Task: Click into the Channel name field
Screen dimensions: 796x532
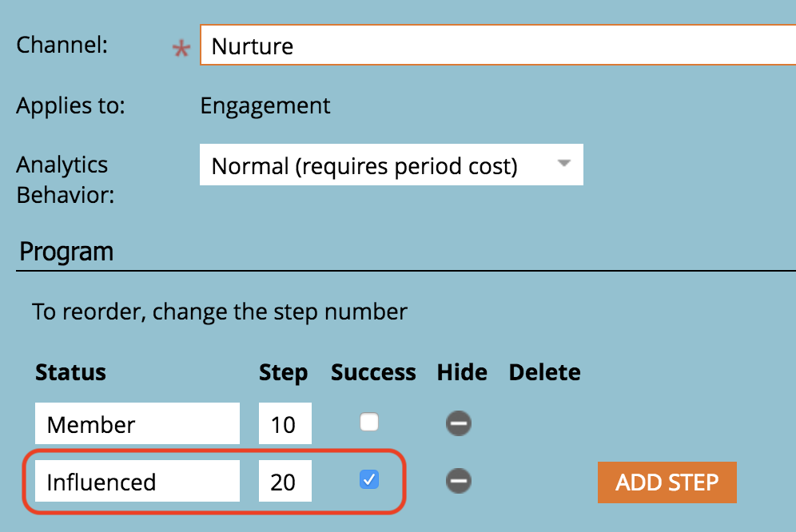Action: tap(496, 46)
